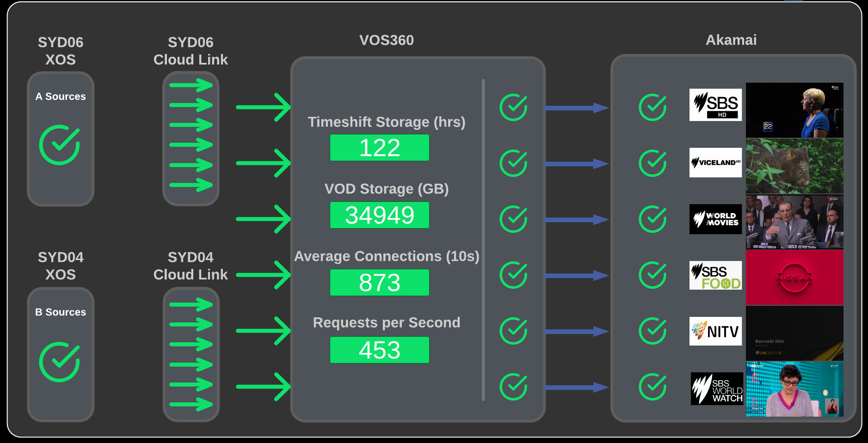Click the SBS Food status checkmark icon
This screenshot has width=868, height=443.
(x=652, y=275)
